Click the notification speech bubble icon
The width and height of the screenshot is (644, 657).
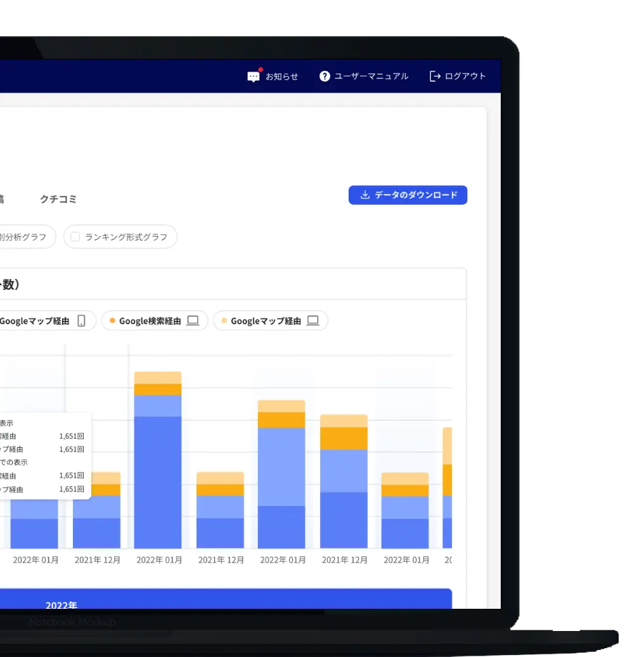[x=254, y=77]
